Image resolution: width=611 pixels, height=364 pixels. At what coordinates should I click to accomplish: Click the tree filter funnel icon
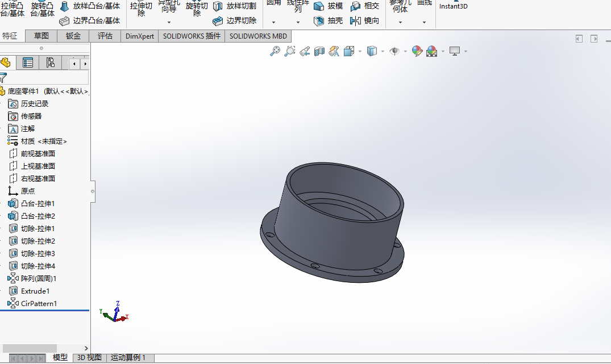point(3,77)
